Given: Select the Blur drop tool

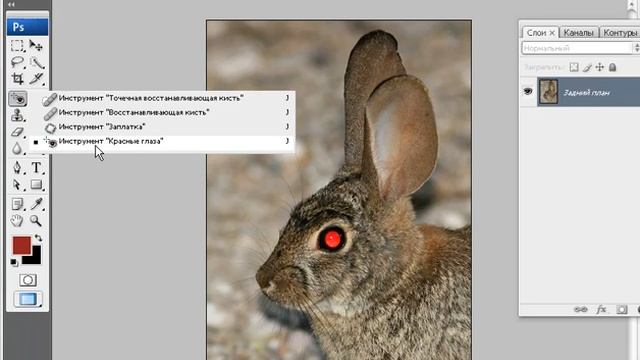Looking at the screenshot, I should (17, 149).
